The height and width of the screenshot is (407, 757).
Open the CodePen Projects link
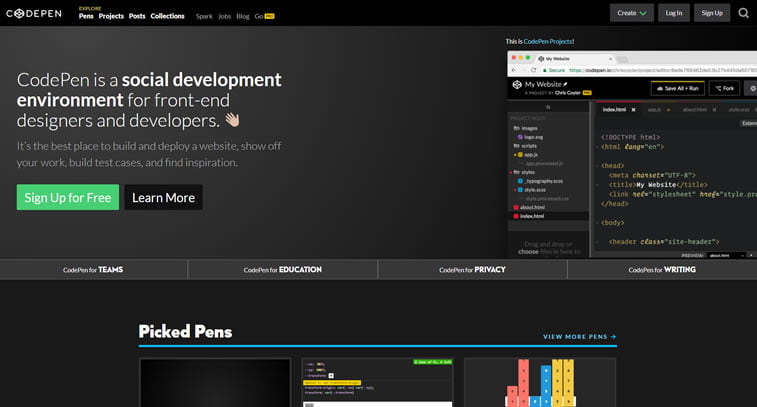548,42
